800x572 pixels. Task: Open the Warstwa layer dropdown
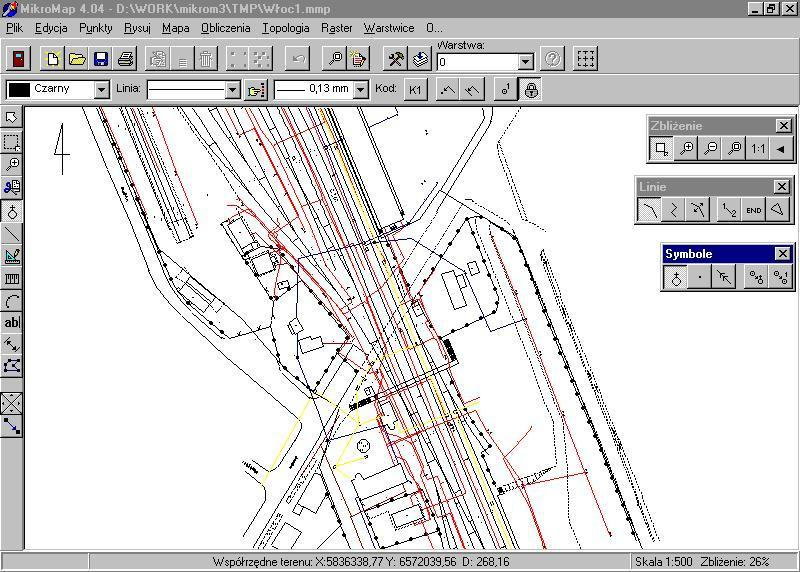(525, 62)
